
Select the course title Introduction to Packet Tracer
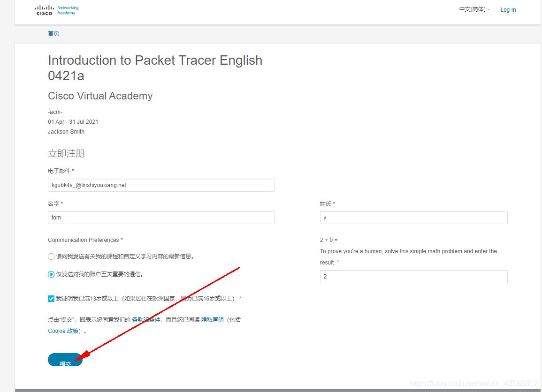(155, 68)
